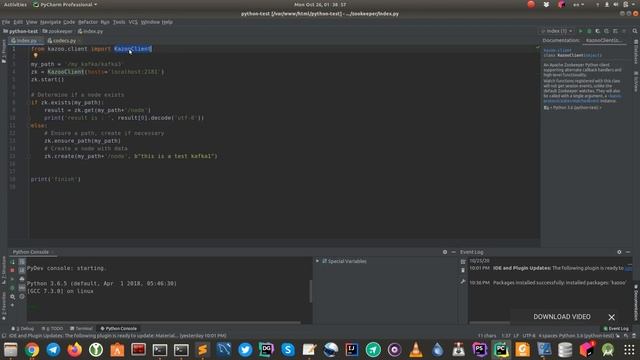Click python-test breadcrumb in navigation bar

pyautogui.click(x=20, y=31)
